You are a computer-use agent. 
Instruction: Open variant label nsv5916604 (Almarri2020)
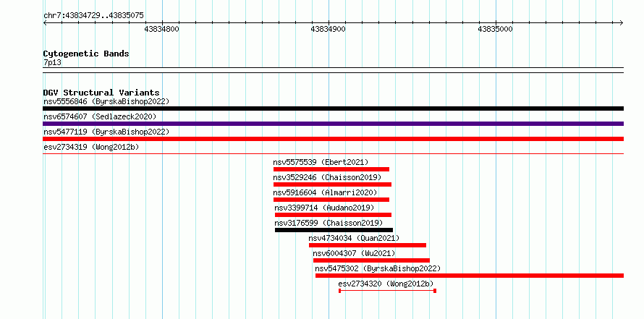(326, 192)
